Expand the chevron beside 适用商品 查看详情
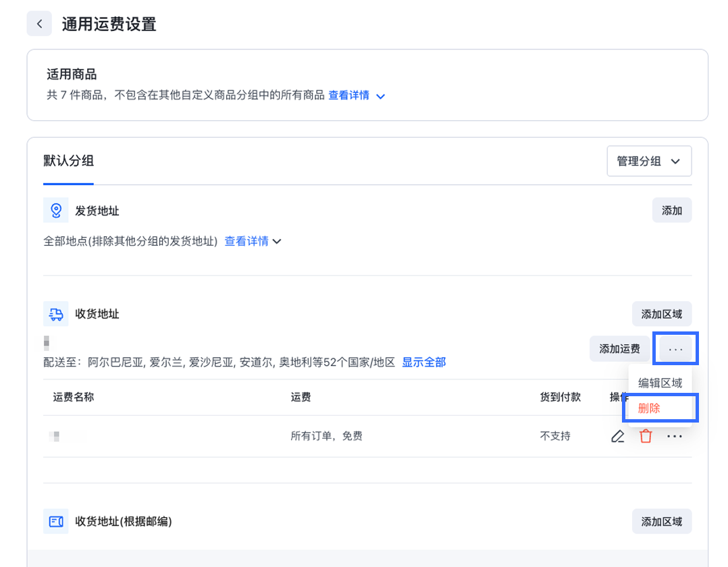This screenshot has width=728, height=567. [x=380, y=97]
